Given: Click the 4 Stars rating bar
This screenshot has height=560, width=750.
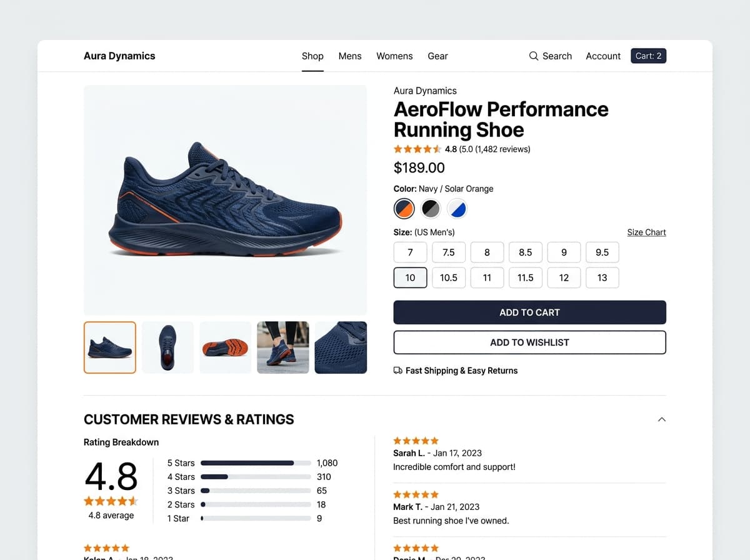Looking at the screenshot, I should [256, 477].
